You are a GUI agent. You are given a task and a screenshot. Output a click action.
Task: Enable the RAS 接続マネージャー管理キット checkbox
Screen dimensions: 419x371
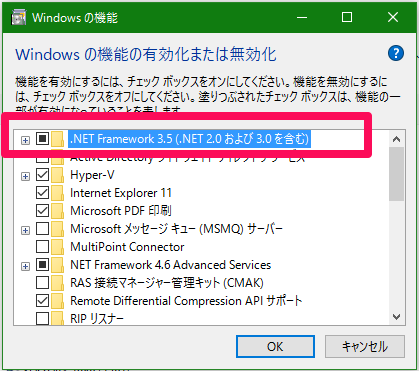point(42,283)
